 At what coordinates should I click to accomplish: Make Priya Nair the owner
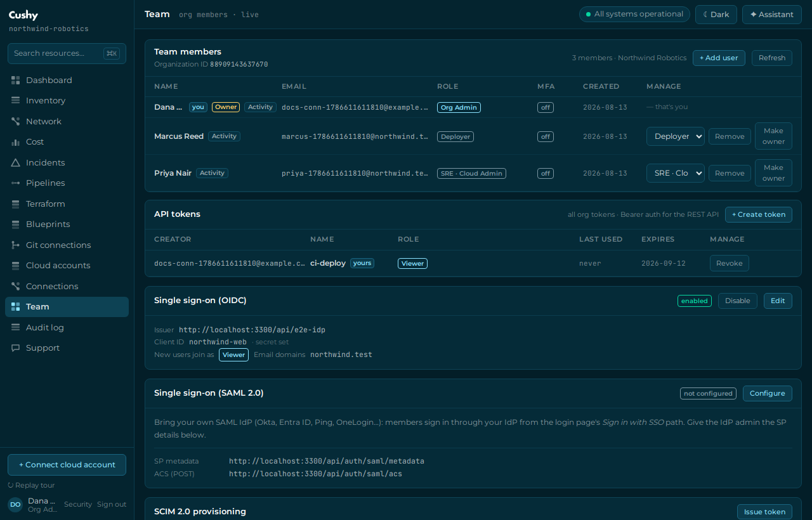click(x=773, y=173)
